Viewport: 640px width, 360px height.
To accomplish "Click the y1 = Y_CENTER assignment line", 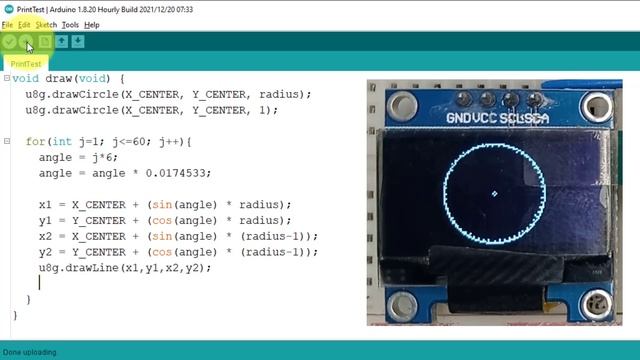I will [x=165, y=221].
